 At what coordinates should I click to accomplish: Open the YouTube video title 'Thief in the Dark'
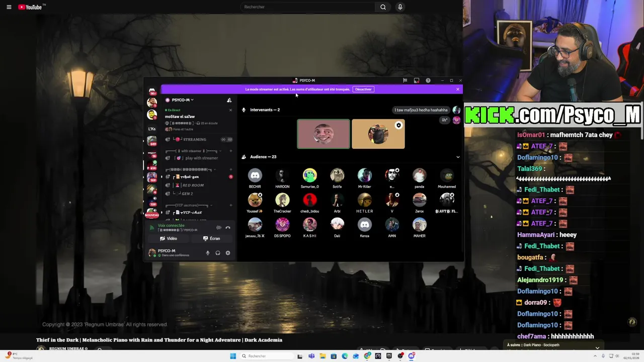(x=159, y=340)
